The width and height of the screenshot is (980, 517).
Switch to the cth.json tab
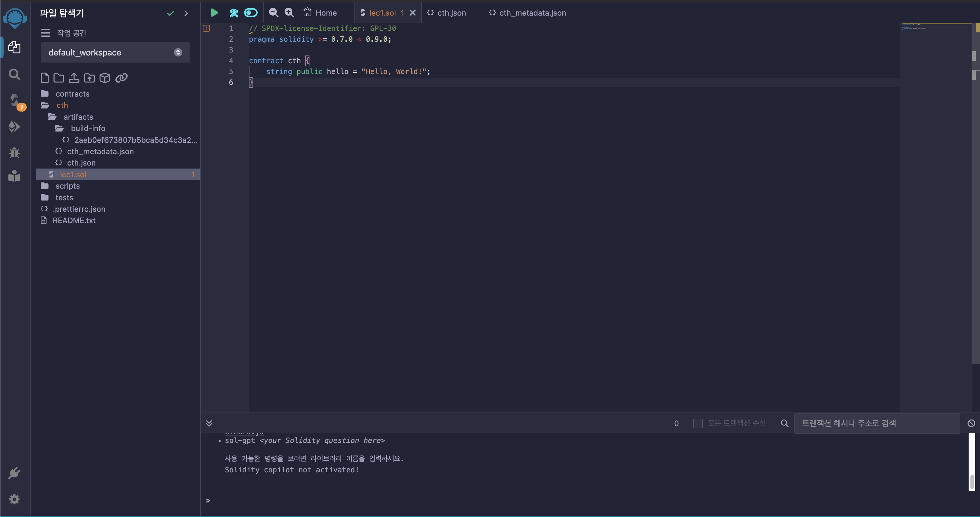[x=451, y=13]
